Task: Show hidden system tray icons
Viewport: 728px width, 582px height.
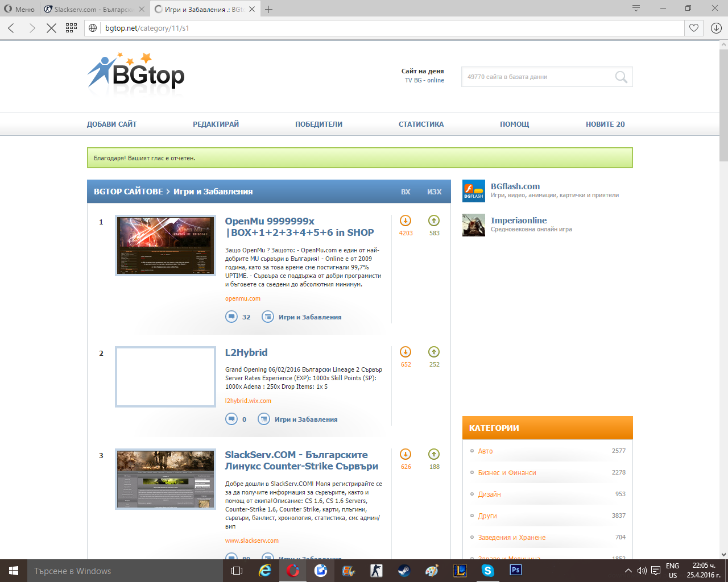Action: [628, 571]
